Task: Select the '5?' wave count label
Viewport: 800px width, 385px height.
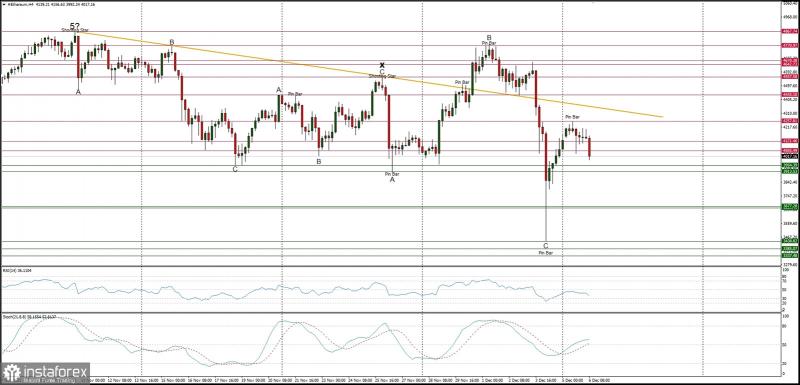Action: pyautogui.click(x=74, y=25)
